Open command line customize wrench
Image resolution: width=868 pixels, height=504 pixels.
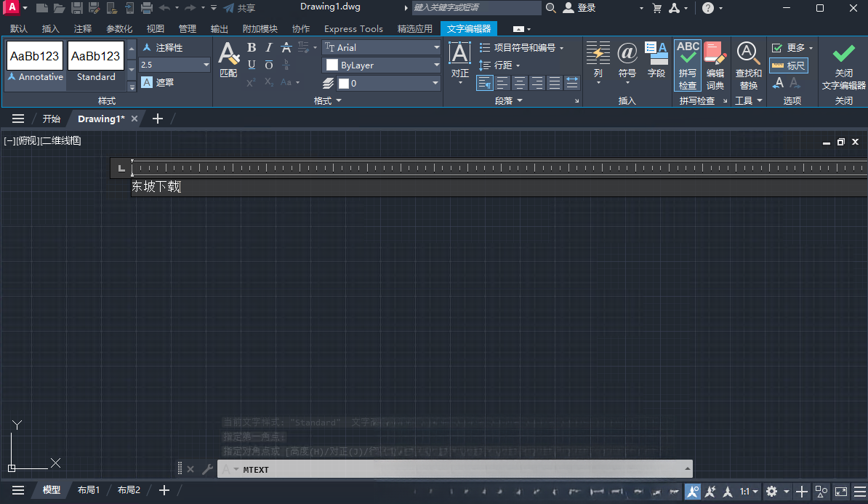(208, 469)
